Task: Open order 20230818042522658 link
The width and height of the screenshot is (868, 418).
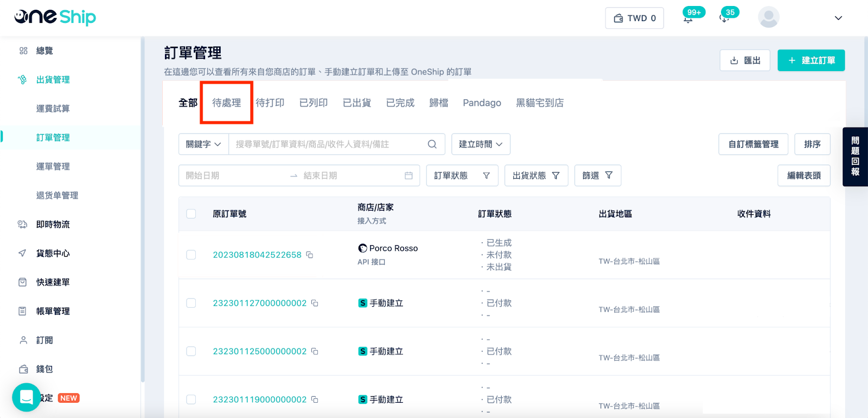Action: [257, 255]
